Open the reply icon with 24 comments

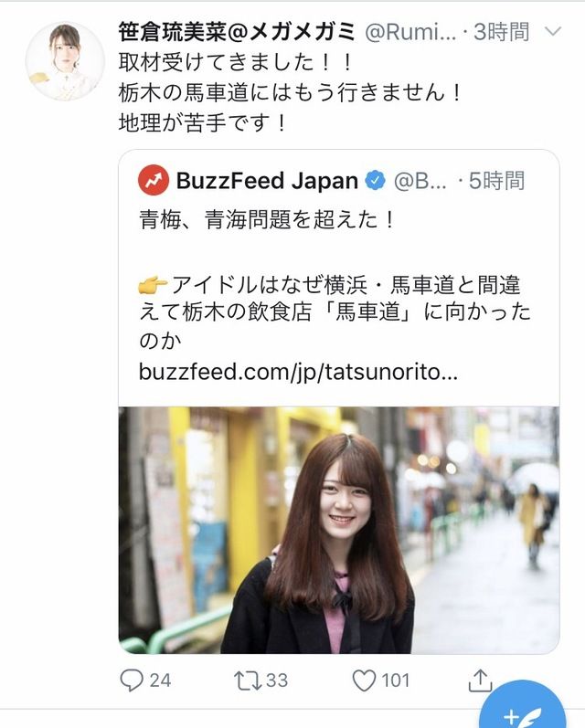tap(132, 681)
